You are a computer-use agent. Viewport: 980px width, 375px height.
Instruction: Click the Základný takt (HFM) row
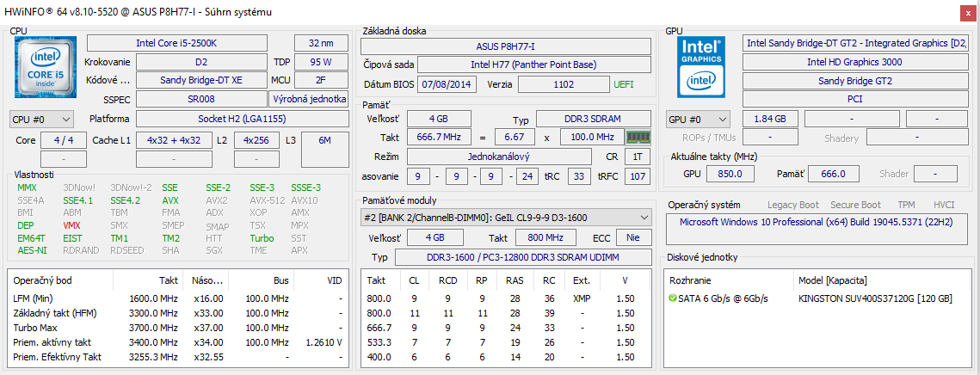pyautogui.click(x=177, y=312)
